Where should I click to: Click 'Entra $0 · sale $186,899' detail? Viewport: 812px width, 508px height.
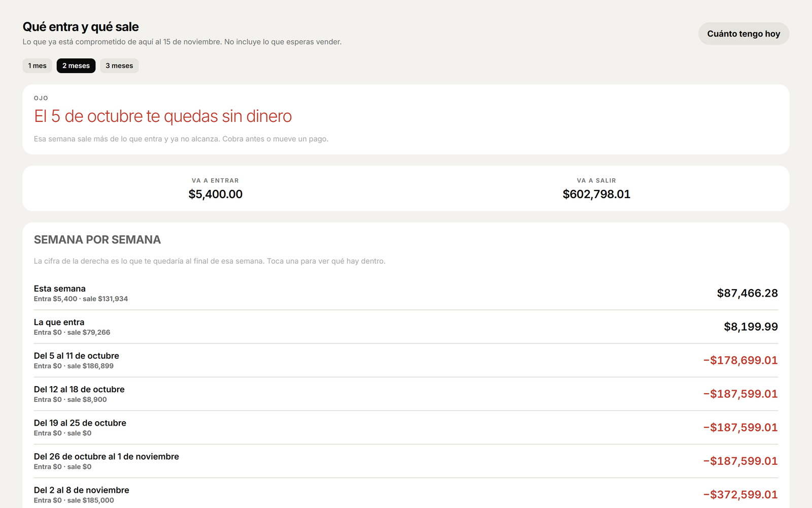(x=74, y=366)
